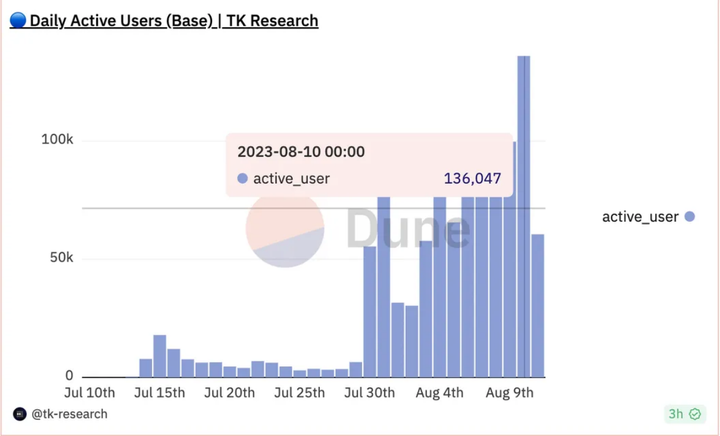Click the 100k y-axis label

pyautogui.click(x=57, y=140)
